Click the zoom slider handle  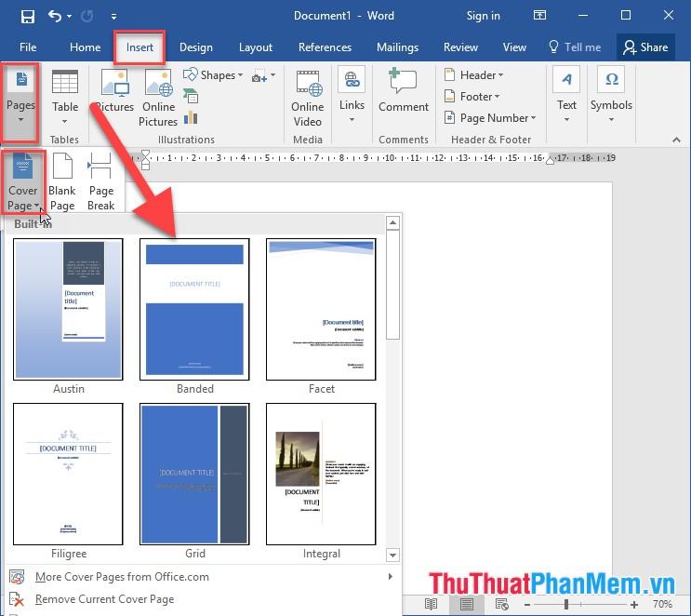point(566,604)
